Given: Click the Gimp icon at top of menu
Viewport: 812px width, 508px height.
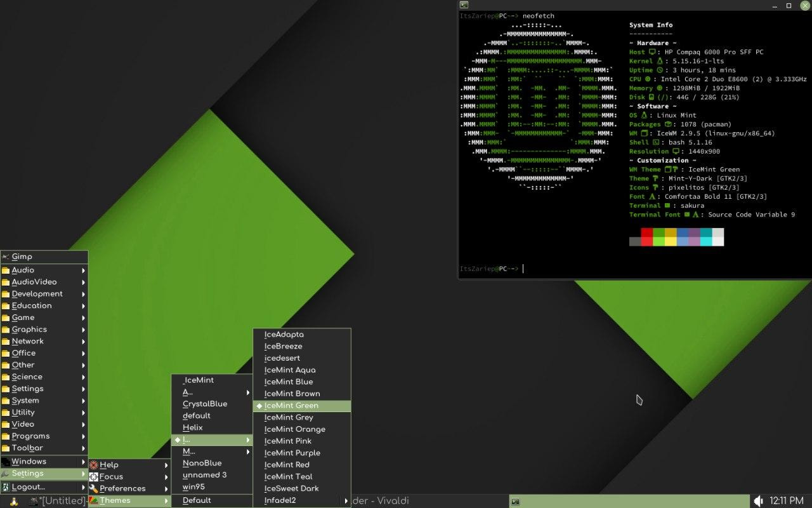Looking at the screenshot, I should click(6, 257).
